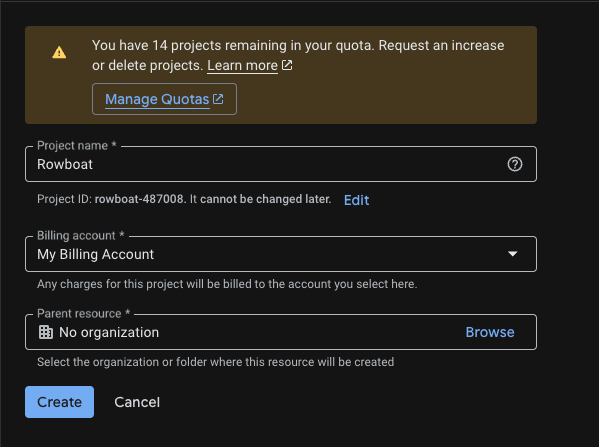
Task: Open the Billing account dropdown arrow
Action: pyautogui.click(x=513, y=254)
